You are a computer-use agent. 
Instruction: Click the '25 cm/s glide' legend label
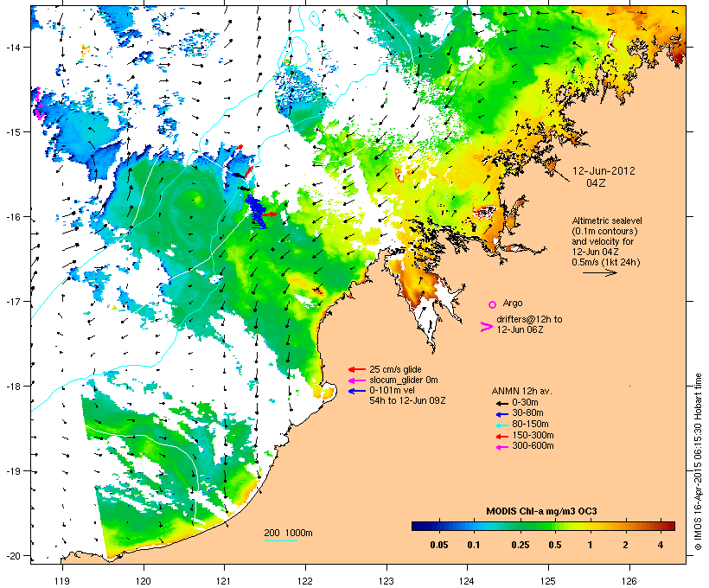point(395,369)
